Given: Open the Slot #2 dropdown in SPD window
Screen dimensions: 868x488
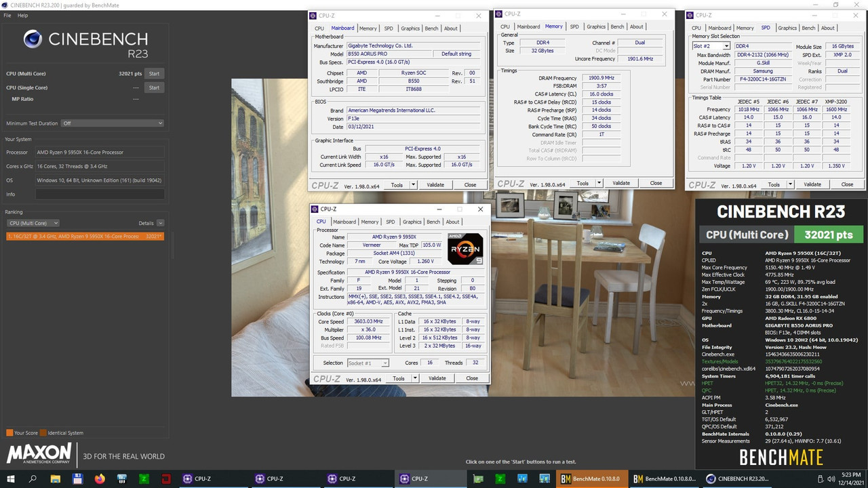Looking at the screenshot, I should pyautogui.click(x=711, y=46).
